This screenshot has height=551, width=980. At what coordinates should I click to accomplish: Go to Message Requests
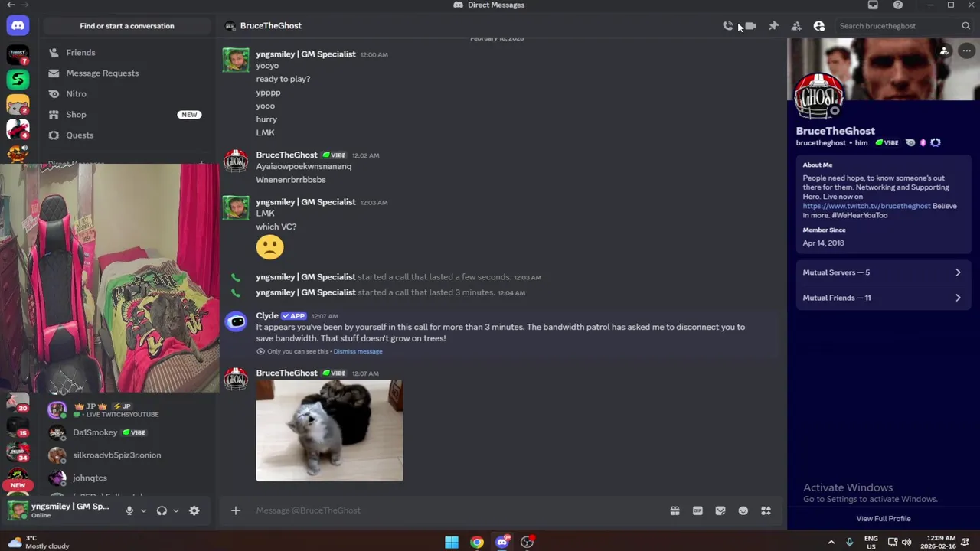pos(123,73)
